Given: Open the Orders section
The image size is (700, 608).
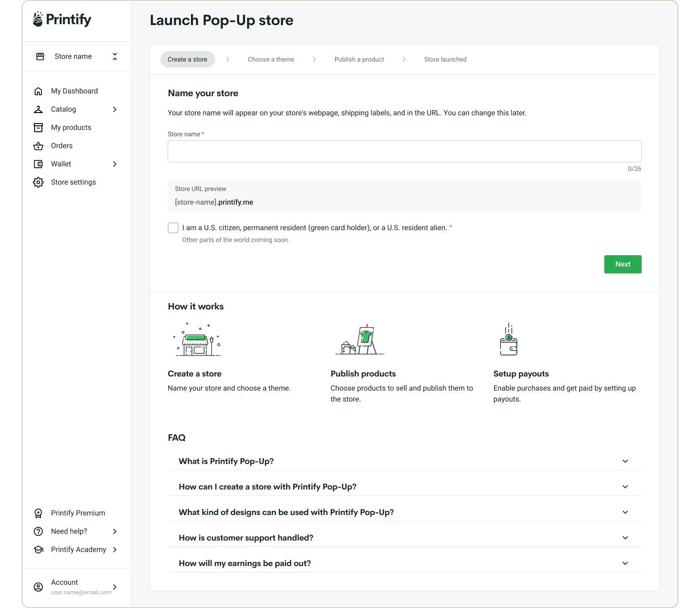Looking at the screenshot, I should [62, 146].
